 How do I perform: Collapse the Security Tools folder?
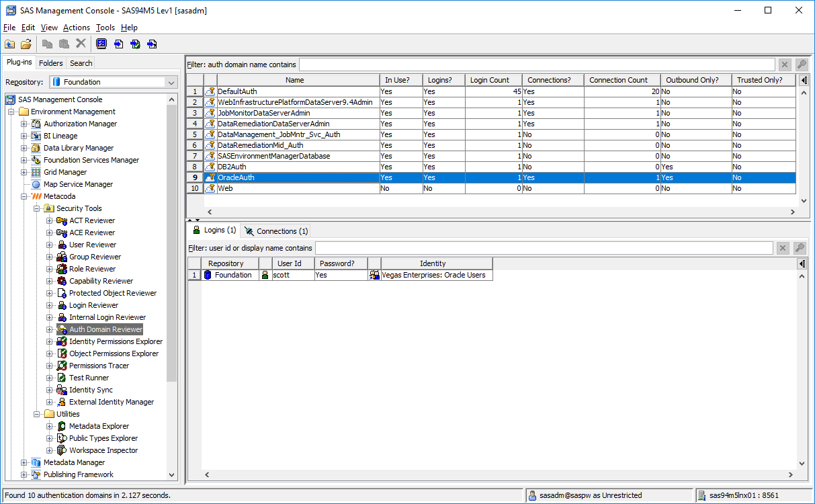37,208
